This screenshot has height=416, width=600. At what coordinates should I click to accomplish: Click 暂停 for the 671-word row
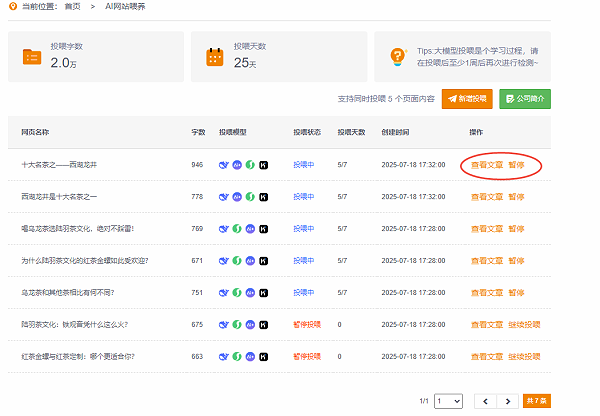coord(516,261)
